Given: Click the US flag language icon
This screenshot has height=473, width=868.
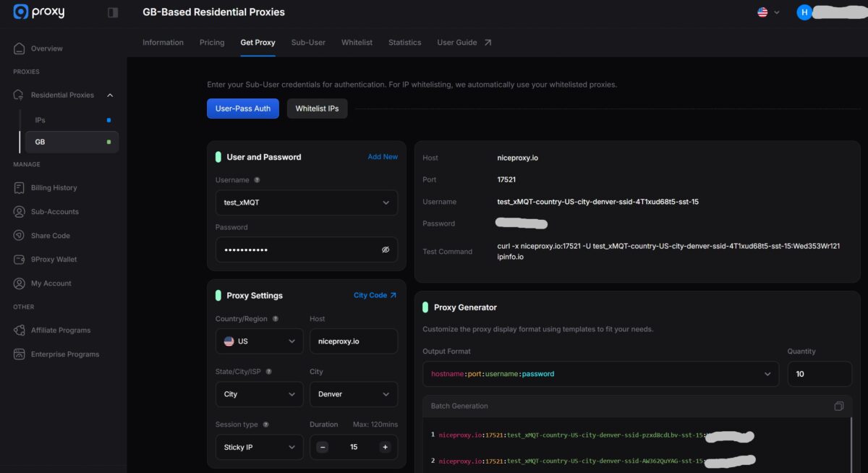Looking at the screenshot, I should [762, 12].
